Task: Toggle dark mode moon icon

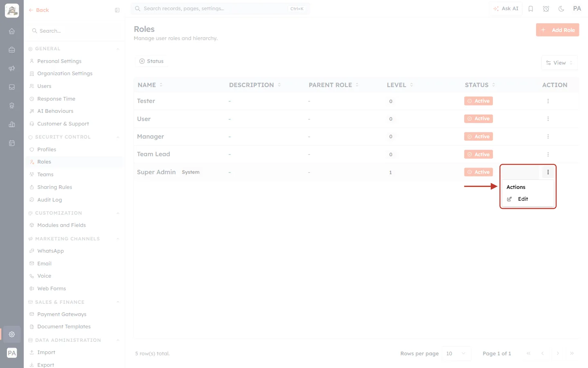Action: click(x=561, y=9)
